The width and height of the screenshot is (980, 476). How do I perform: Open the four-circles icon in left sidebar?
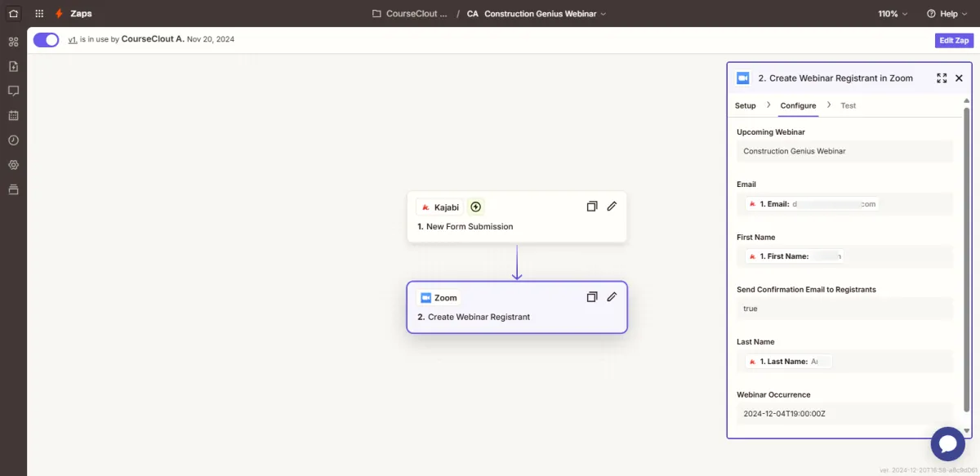tap(13, 42)
